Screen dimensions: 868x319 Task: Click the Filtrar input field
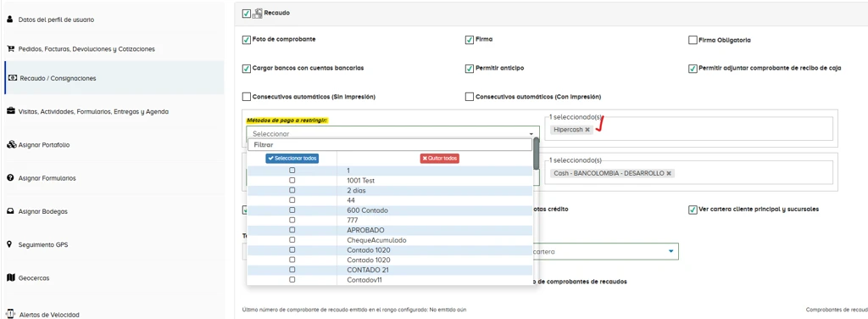pyautogui.click(x=390, y=145)
